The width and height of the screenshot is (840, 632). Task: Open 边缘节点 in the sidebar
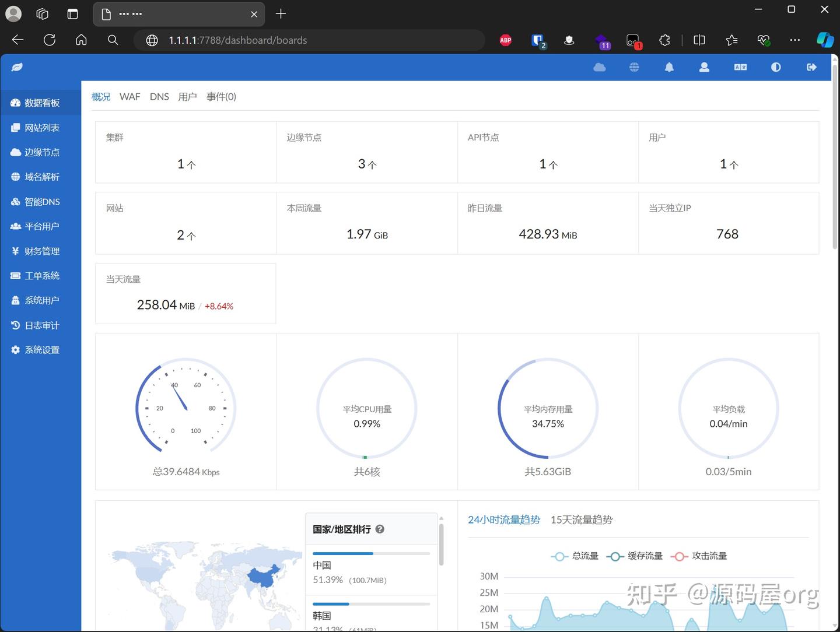pyautogui.click(x=41, y=152)
